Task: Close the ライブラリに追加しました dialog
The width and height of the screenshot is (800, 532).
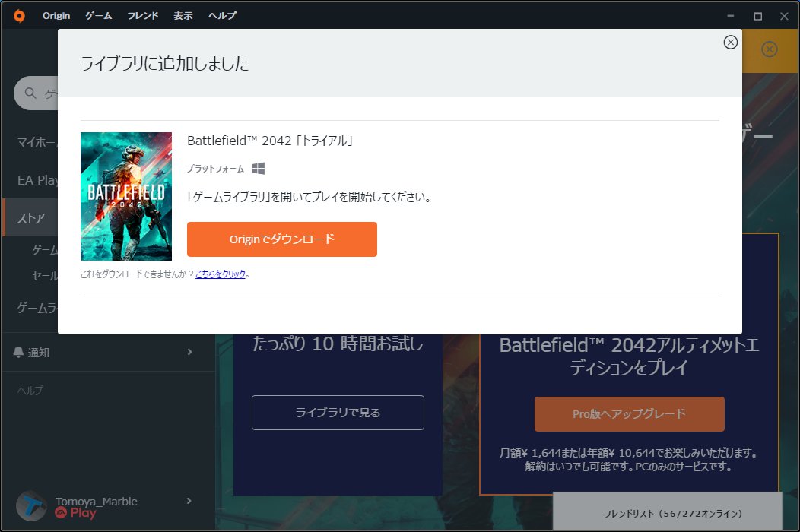Action: [730, 42]
